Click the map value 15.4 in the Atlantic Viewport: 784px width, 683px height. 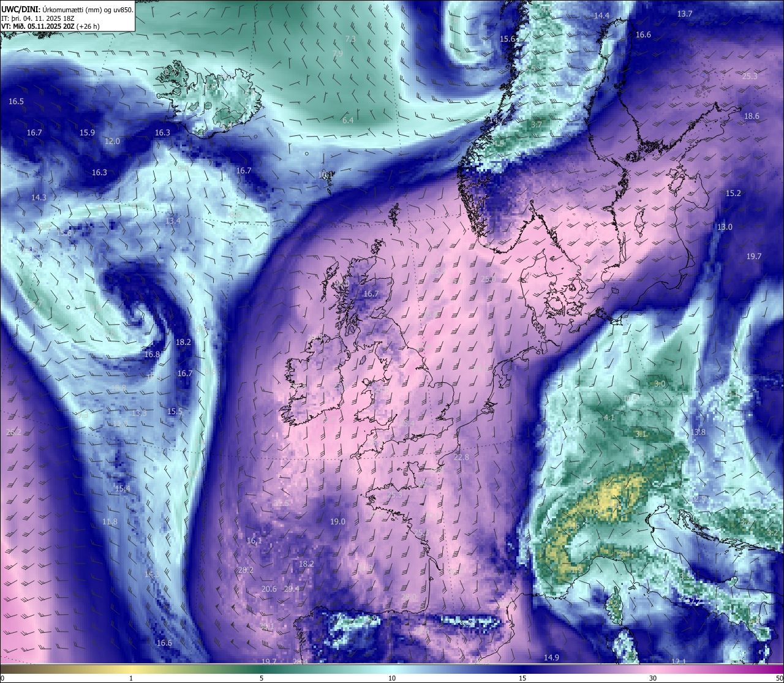click(123, 488)
